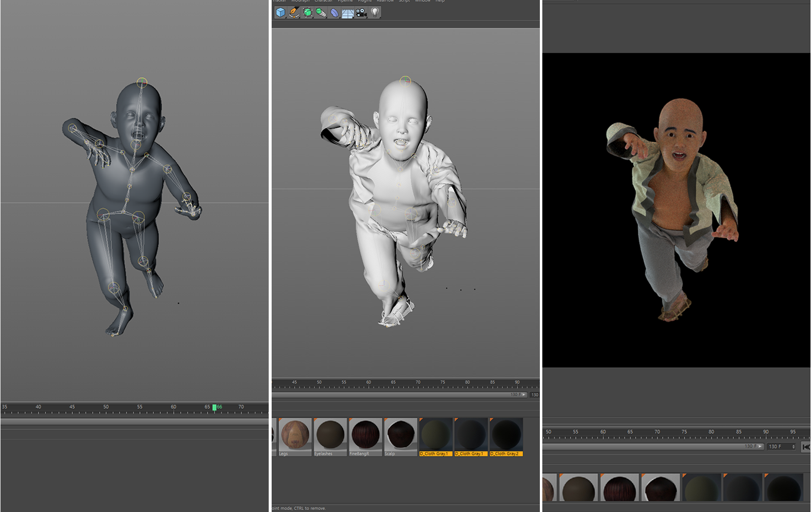Select the olive-toned D_Cloth Gray.1 material
The height and width of the screenshot is (512, 812).
point(436,435)
